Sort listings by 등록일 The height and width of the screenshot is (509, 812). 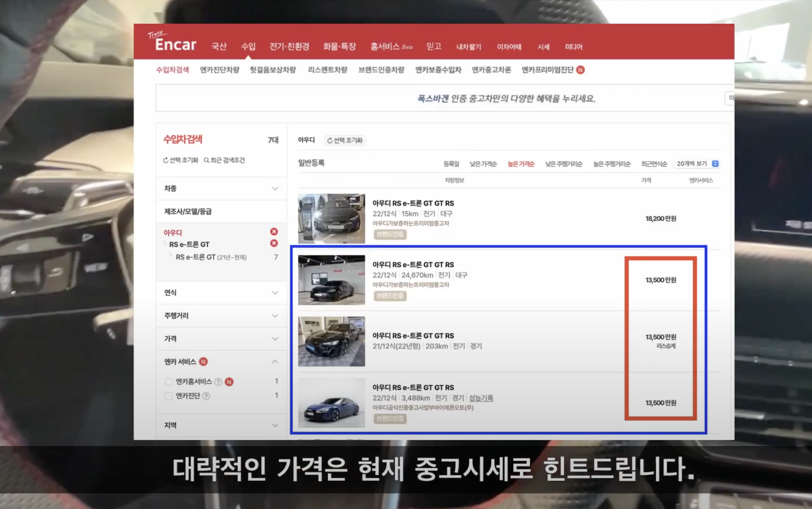click(x=451, y=164)
